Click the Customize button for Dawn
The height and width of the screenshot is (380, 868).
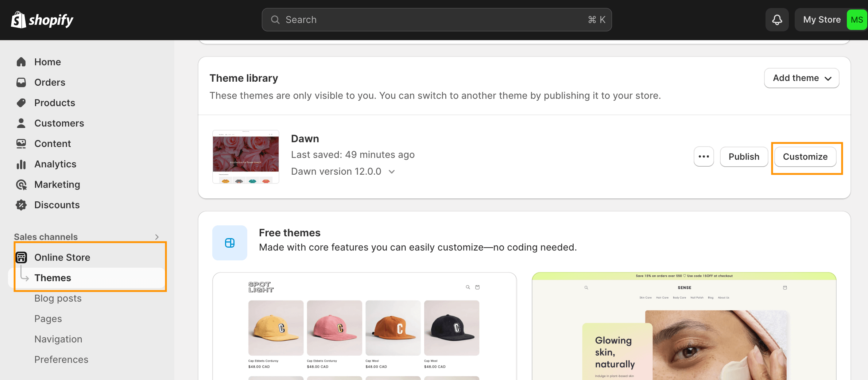tap(805, 156)
